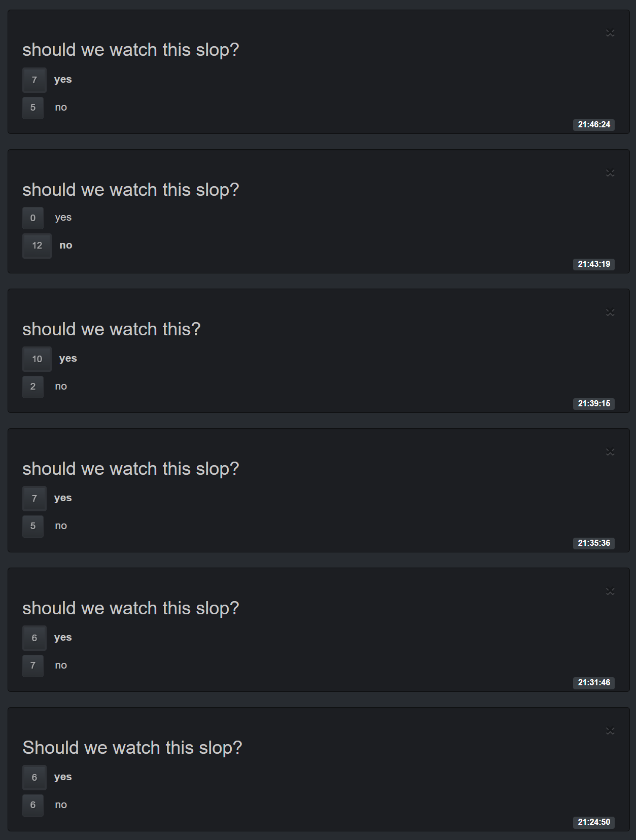Close the 21:31:46 poll
Viewport: 636px width, 840px height.
610,591
